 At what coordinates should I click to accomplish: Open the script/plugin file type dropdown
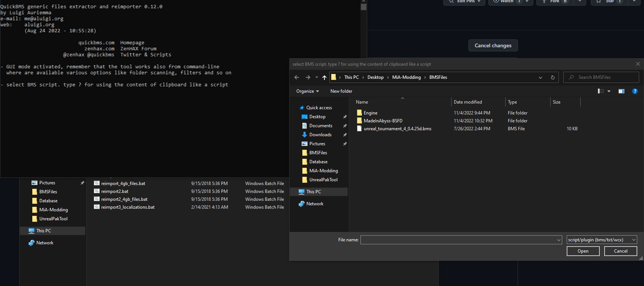pyautogui.click(x=602, y=240)
